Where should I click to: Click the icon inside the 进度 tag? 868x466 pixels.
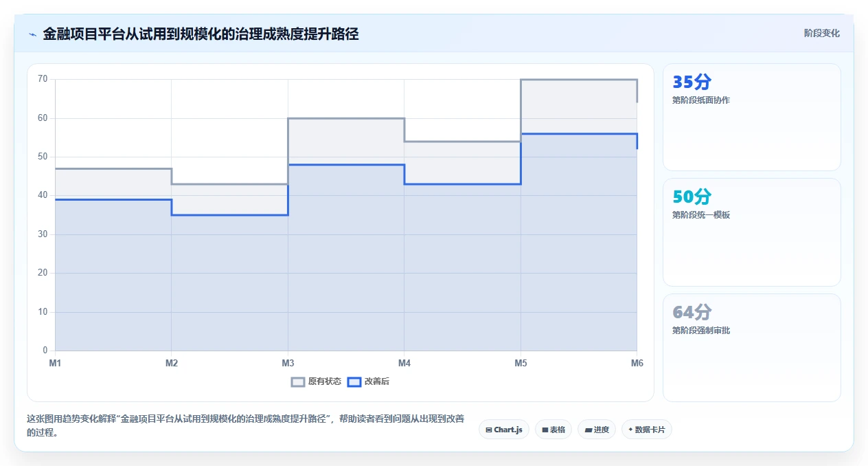589,430
